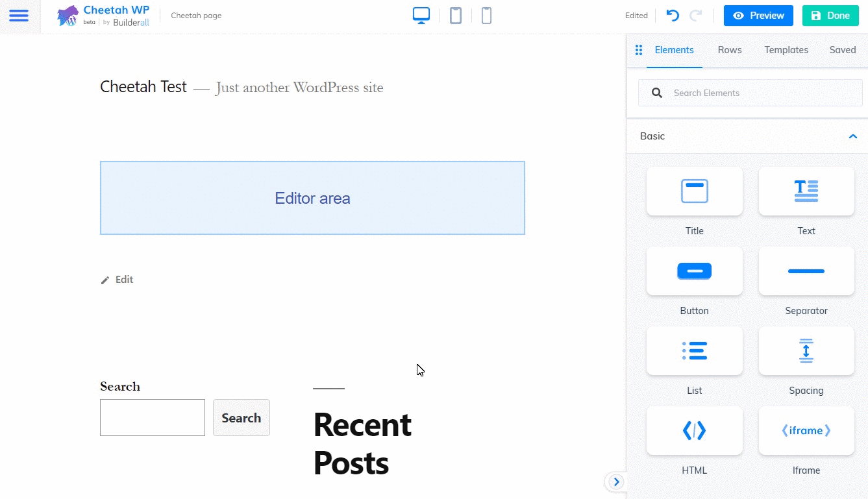Switch to mobile phone preview mode

(486, 16)
